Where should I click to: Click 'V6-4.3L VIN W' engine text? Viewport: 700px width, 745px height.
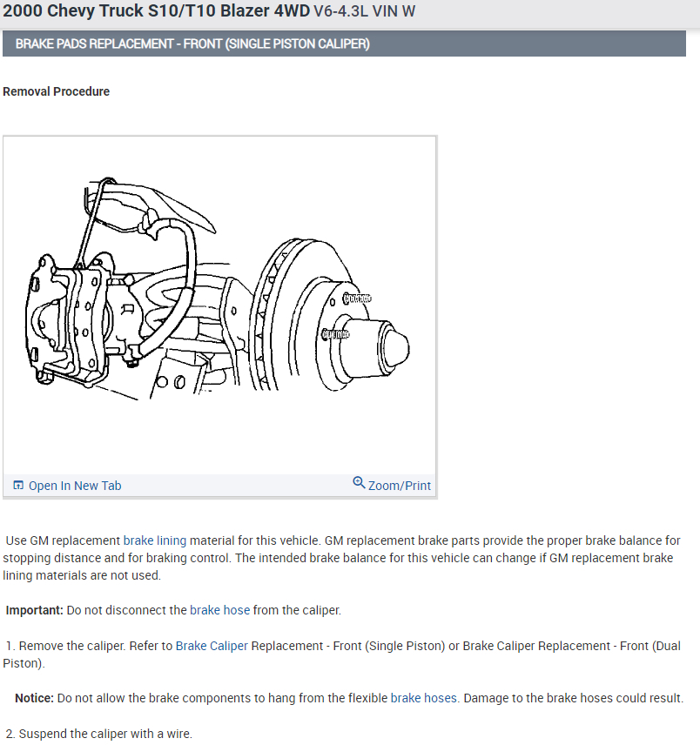click(365, 11)
